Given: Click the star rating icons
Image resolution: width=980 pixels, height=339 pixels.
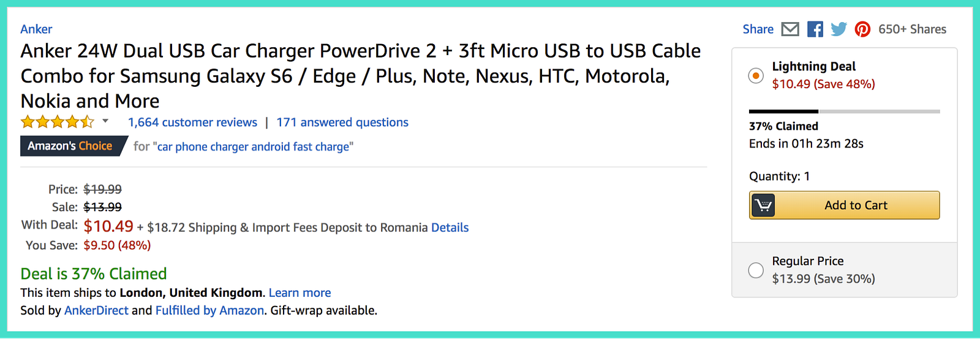Looking at the screenshot, I should [57, 122].
